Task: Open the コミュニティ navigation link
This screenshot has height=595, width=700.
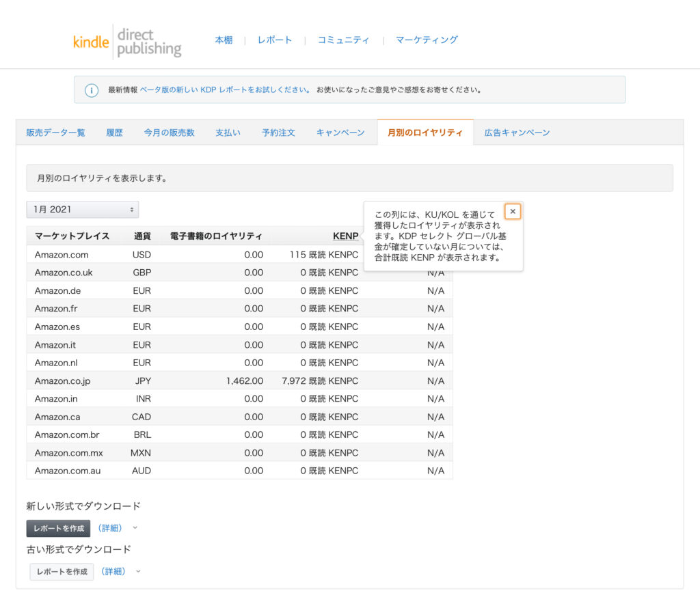Action: point(343,40)
